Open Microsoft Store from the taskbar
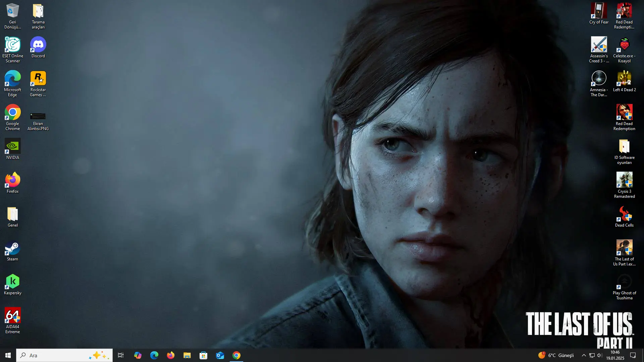644x362 pixels. pyautogui.click(x=203, y=355)
